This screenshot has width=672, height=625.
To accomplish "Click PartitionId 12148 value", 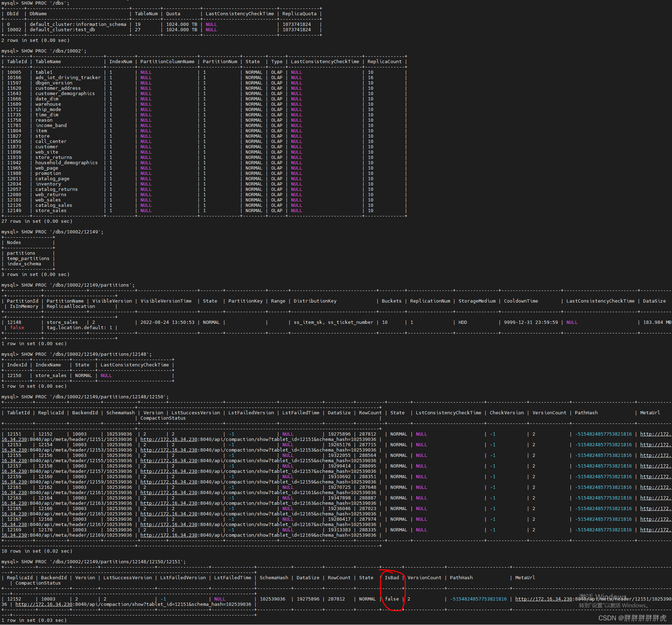I will tap(14, 322).
